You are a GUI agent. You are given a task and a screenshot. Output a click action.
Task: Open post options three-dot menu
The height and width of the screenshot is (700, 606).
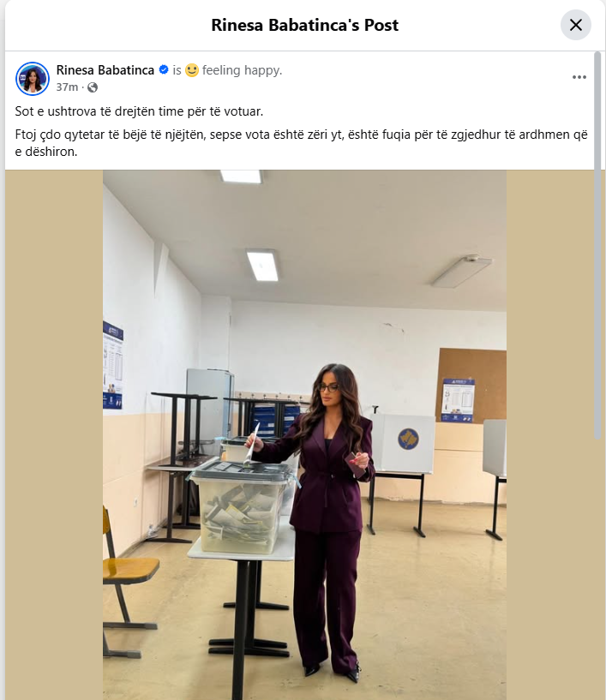pos(579,77)
